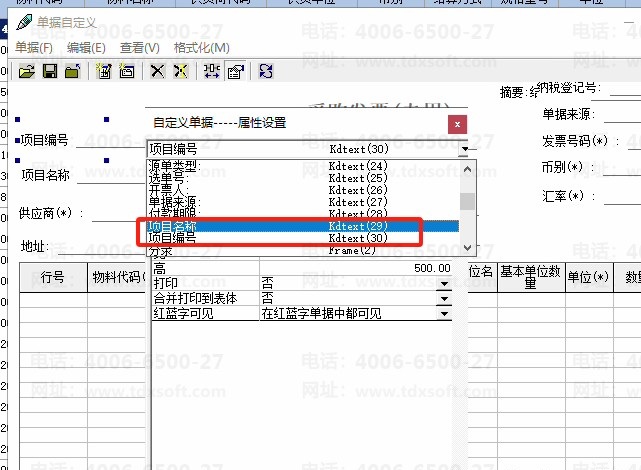Click the save floppy disk icon
Image resolution: width=641 pixels, height=470 pixels.
point(50,72)
